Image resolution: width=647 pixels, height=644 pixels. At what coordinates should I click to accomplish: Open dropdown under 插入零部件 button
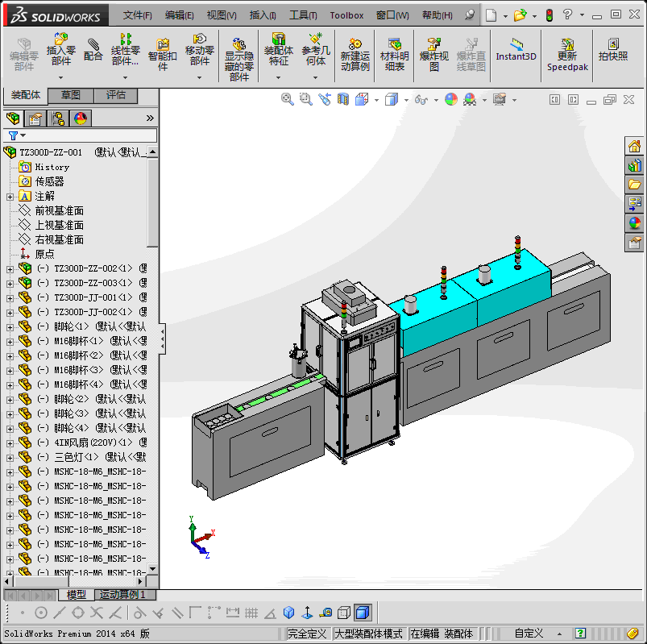[61, 77]
